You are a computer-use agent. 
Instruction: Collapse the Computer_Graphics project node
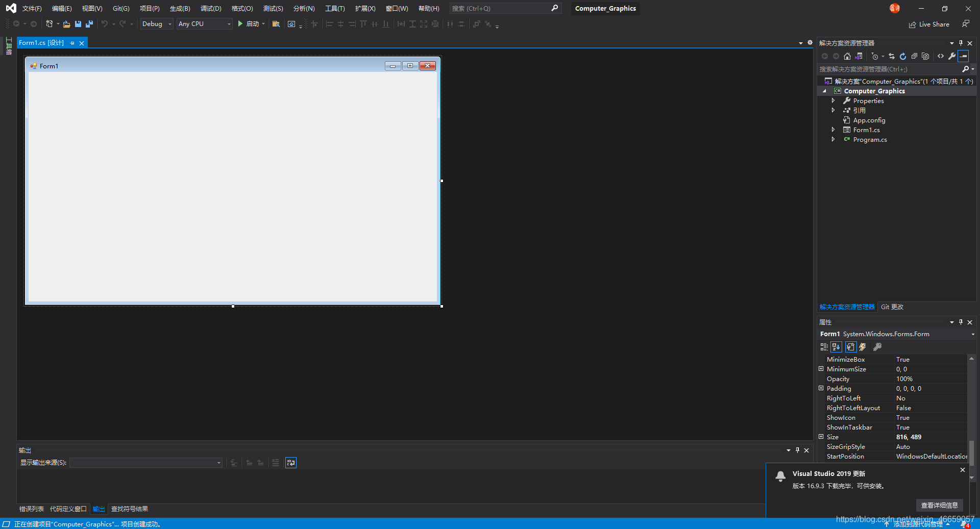click(x=824, y=91)
